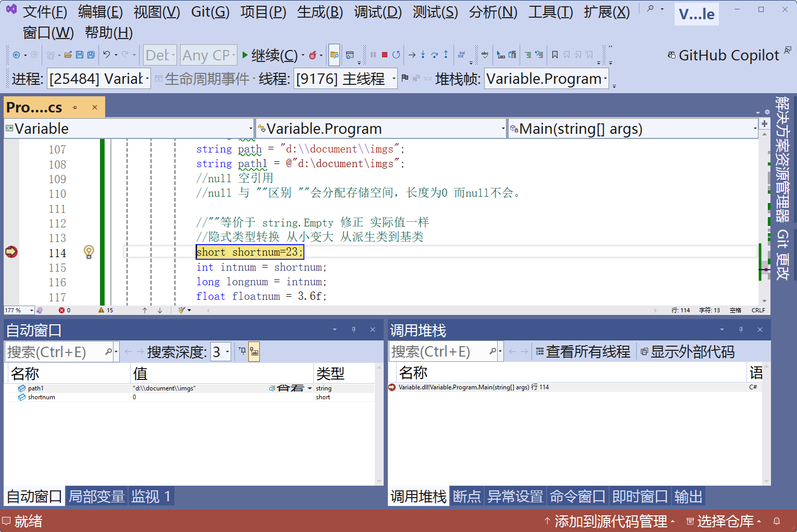Click the code cleanup broom icon

pyautogui.click(x=182, y=310)
